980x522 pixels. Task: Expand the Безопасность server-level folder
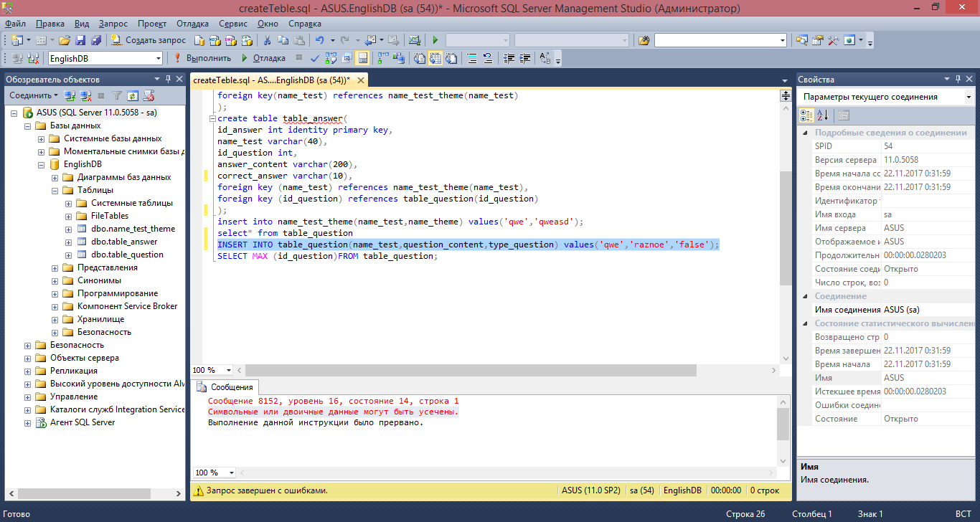pyautogui.click(x=27, y=345)
